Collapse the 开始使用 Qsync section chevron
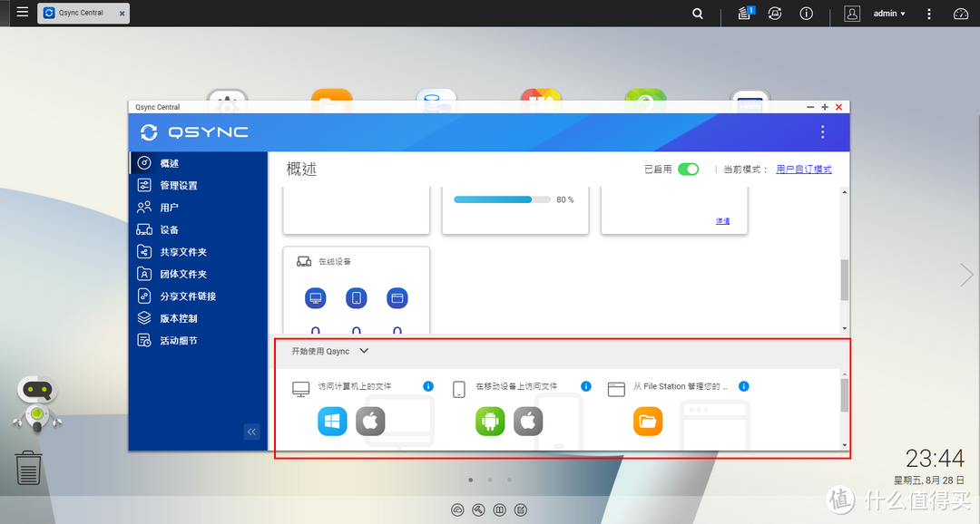Viewport: 980px width, 524px height. pos(364,351)
